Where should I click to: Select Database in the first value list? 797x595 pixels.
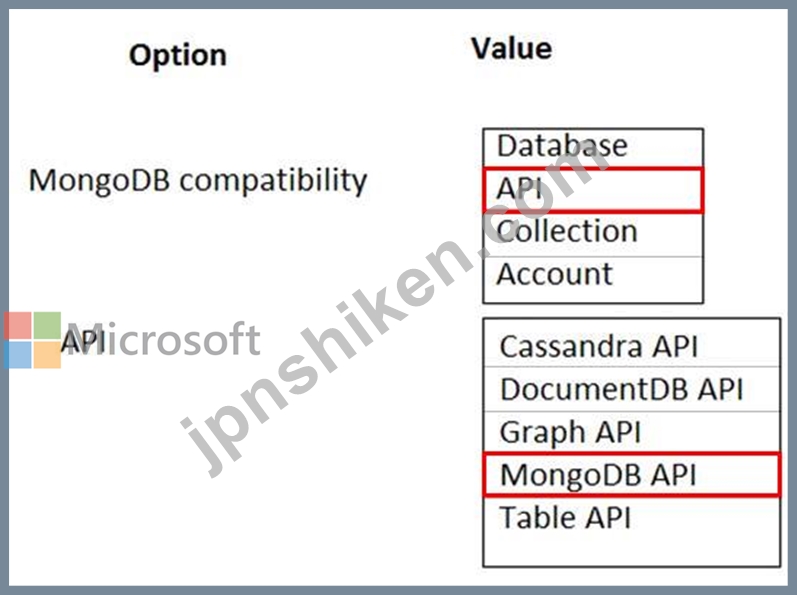tap(593, 148)
